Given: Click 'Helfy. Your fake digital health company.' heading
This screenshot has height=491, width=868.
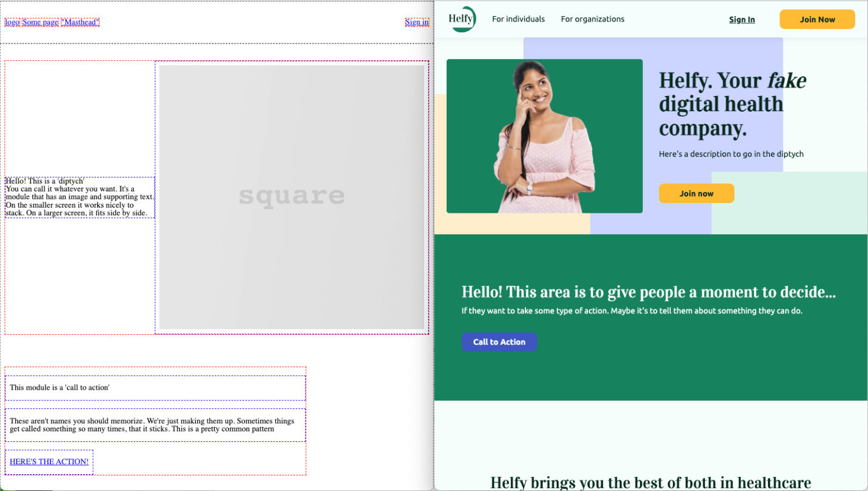Looking at the screenshot, I should point(733,104).
